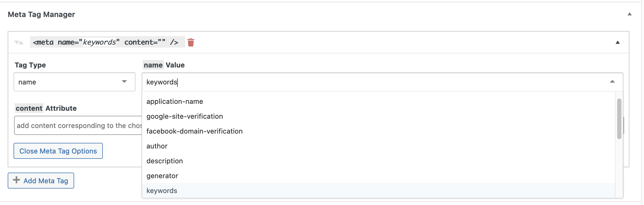Pick the highlighted keywords option
644x205 pixels.
click(x=379, y=190)
